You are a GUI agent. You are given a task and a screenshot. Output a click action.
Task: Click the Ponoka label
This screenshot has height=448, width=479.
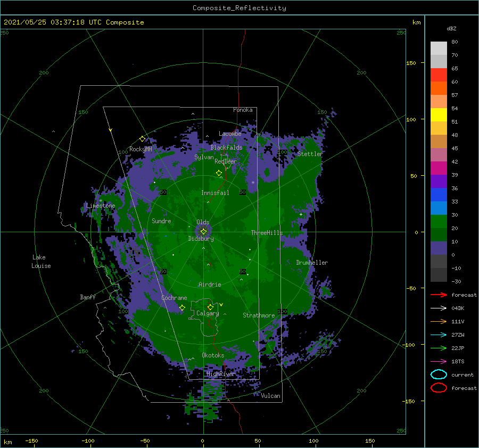click(243, 110)
